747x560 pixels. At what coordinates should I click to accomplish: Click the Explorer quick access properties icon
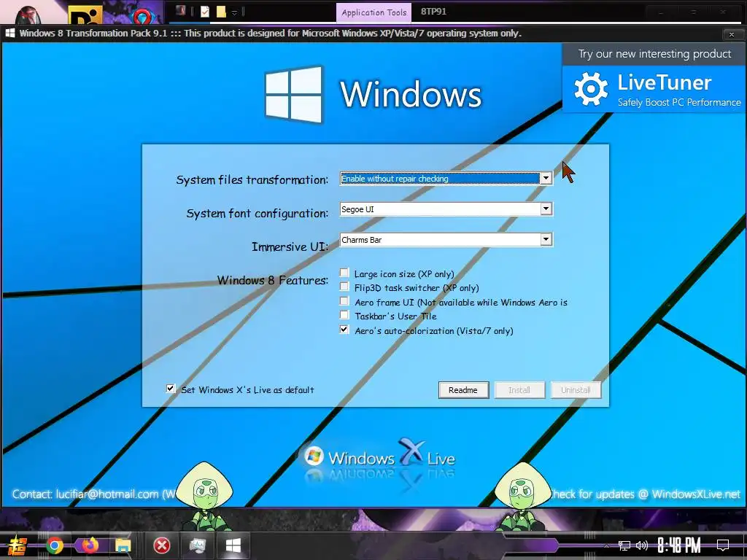pos(205,12)
